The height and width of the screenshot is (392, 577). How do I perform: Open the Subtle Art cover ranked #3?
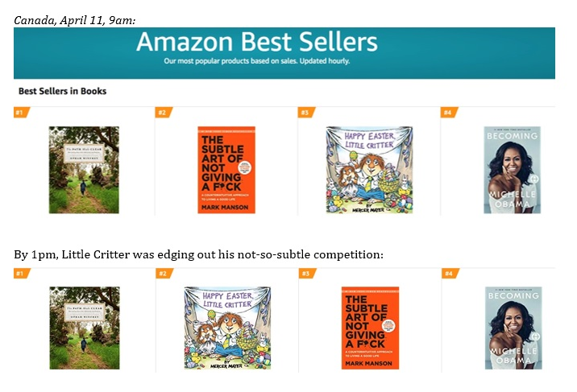(x=370, y=328)
